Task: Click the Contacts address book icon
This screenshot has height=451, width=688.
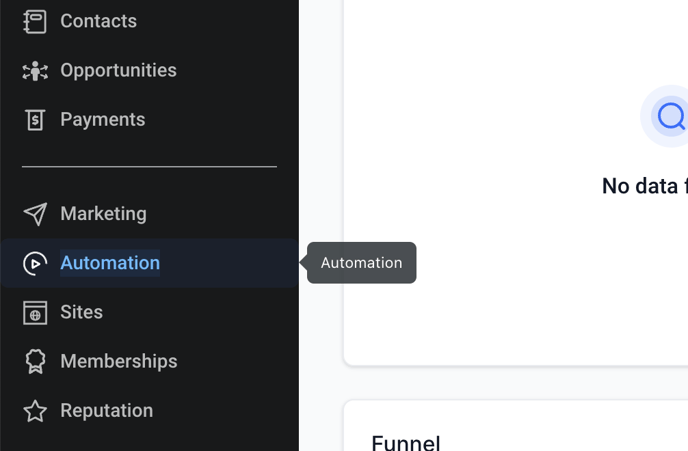Action: (x=35, y=21)
